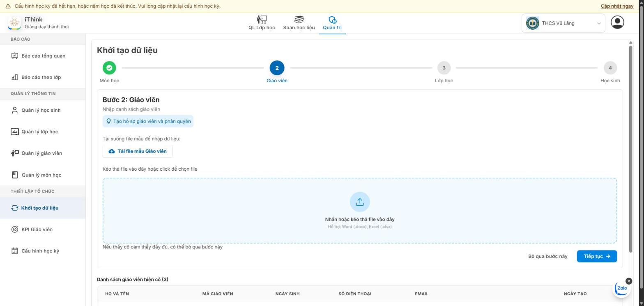Click Bỏ qua bước này button
This screenshot has width=644, height=306.
(x=548, y=256)
